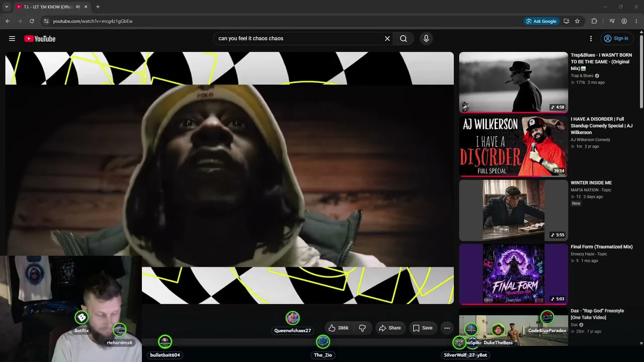Open 'WINTER INSIDE ME' video title
Viewport: 644px width, 362px height.
pyautogui.click(x=591, y=183)
